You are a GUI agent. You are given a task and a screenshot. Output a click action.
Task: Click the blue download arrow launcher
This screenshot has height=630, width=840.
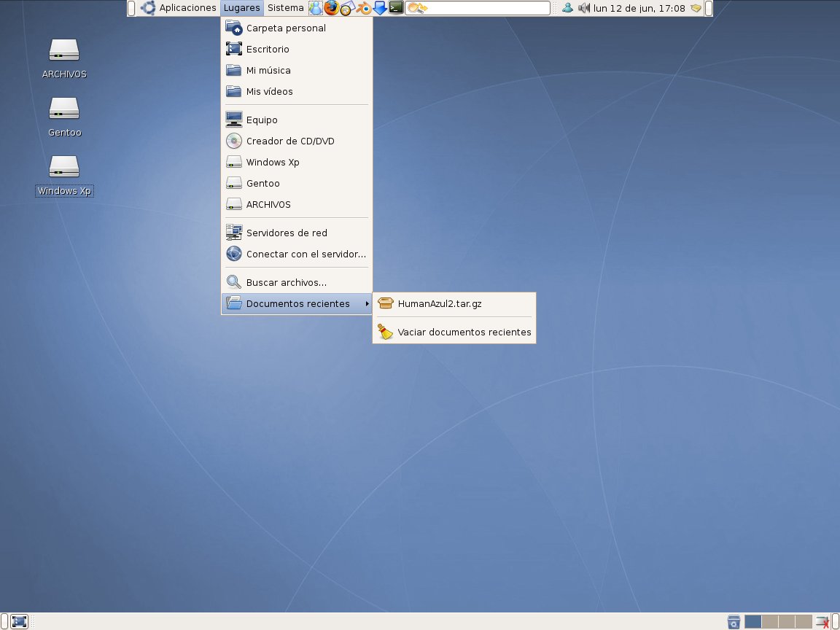click(x=380, y=8)
